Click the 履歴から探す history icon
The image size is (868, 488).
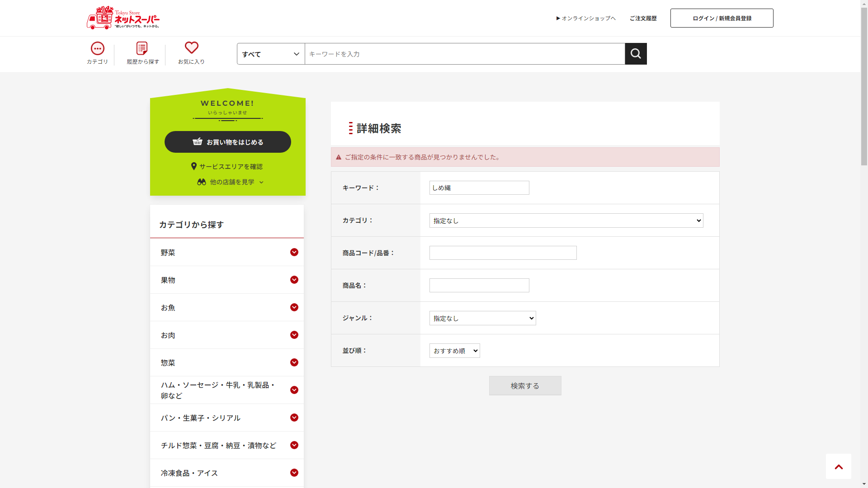pyautogui.click(x=142, y=49)
